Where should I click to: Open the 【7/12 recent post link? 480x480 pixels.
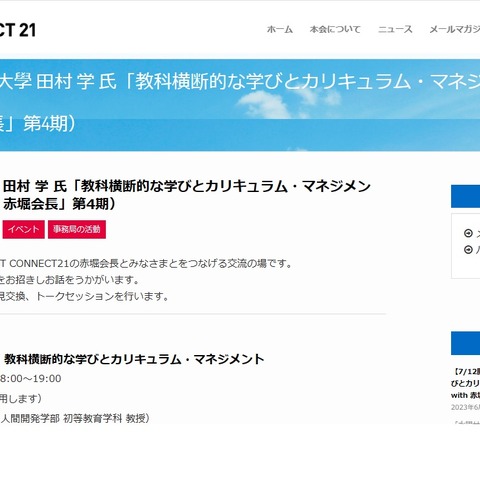[466, 383]
